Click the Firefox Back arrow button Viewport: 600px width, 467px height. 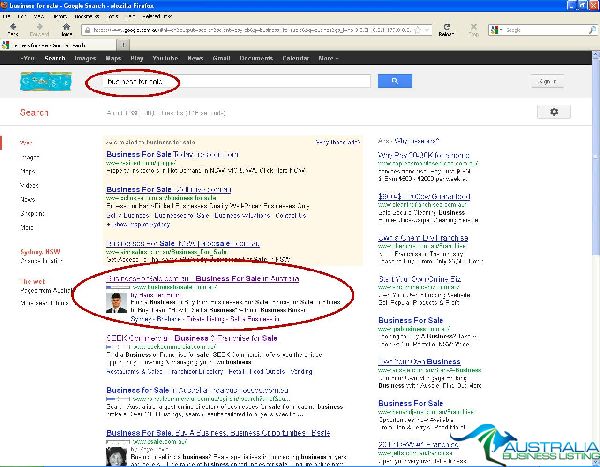point(13,27)
